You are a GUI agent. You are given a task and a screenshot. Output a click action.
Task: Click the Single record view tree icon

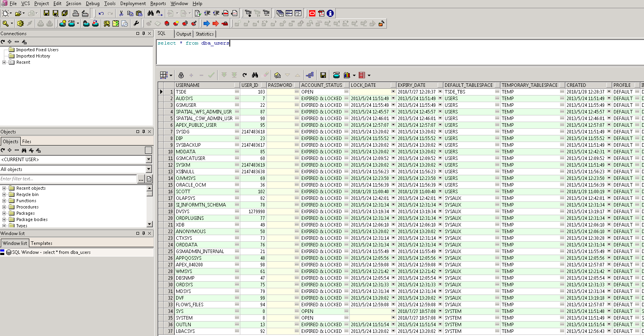(x=310, y=75)
